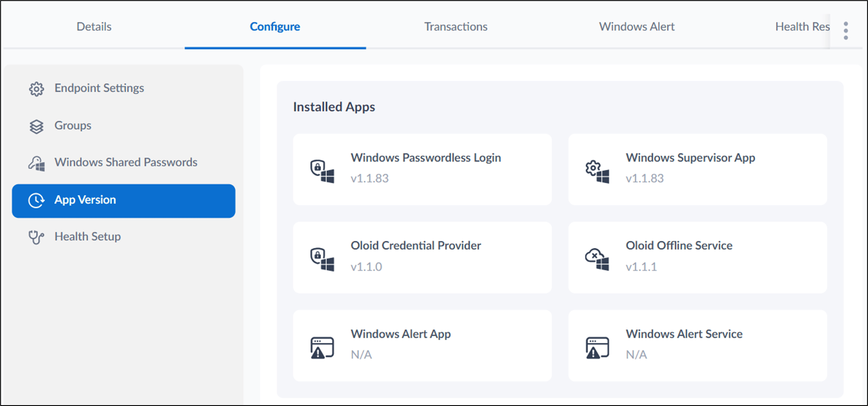The height and width of the screenshot is (406, 868).
Task: Click the Windows Alert Service name
Action: (x=684, y=334)
